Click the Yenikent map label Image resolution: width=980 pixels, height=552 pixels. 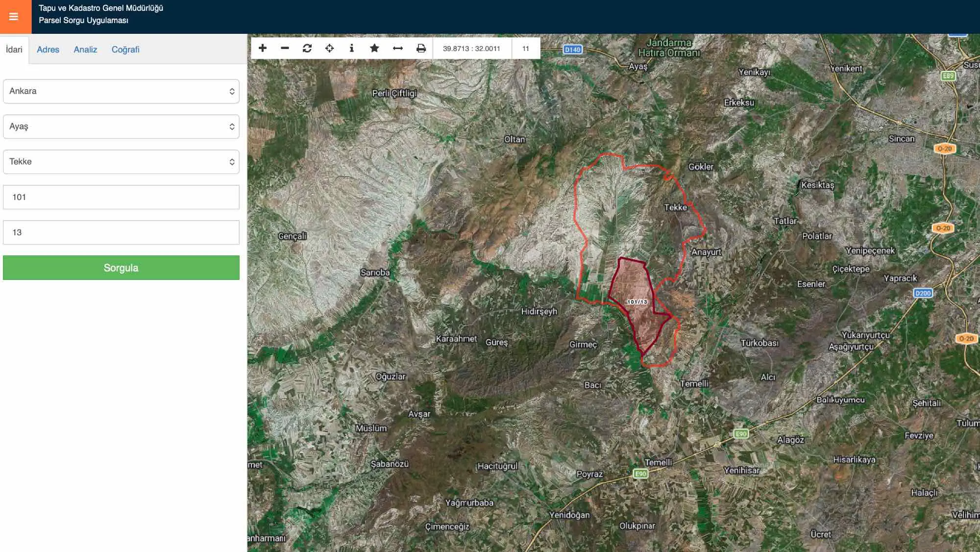tap(846, 69)
